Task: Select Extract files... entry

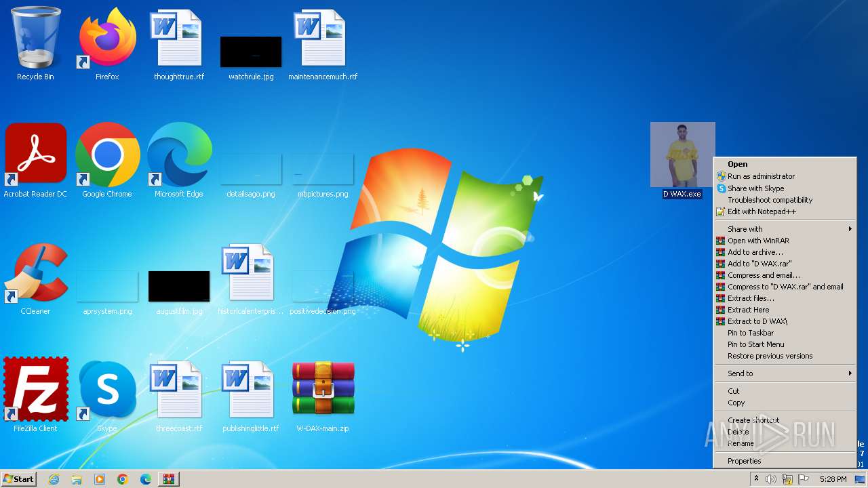Action: click(x=785, y=298)
